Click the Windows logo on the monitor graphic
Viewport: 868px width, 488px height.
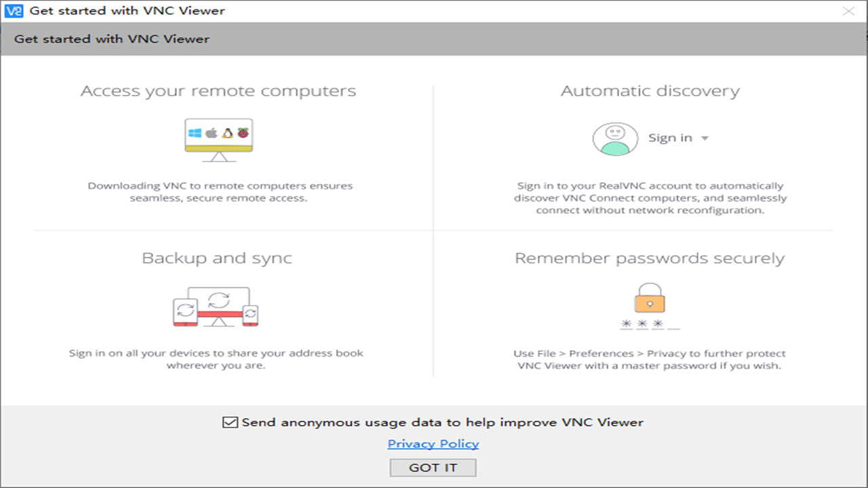(195, 133)
